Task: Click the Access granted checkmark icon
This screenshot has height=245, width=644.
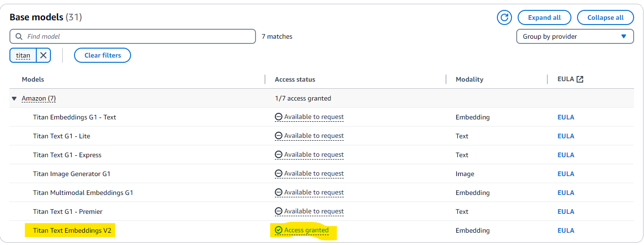Action: pyautogui.click(x=279, y=230)
